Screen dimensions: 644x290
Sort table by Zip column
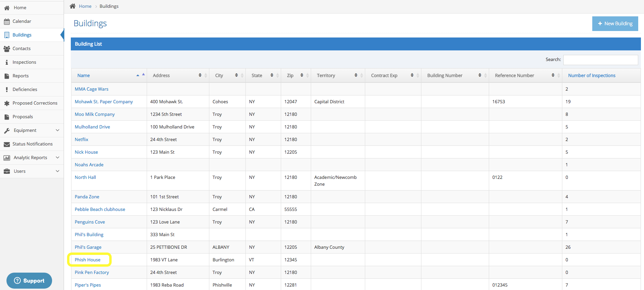[296, 75]
